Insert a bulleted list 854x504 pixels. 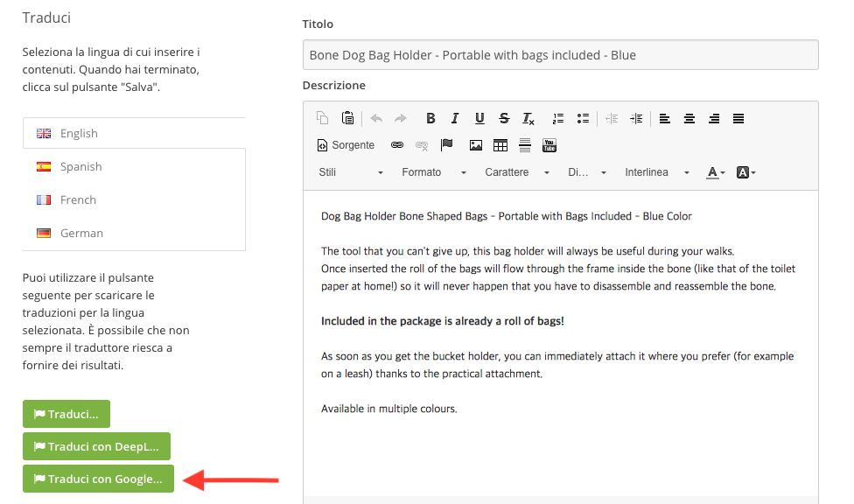(583, 119)
